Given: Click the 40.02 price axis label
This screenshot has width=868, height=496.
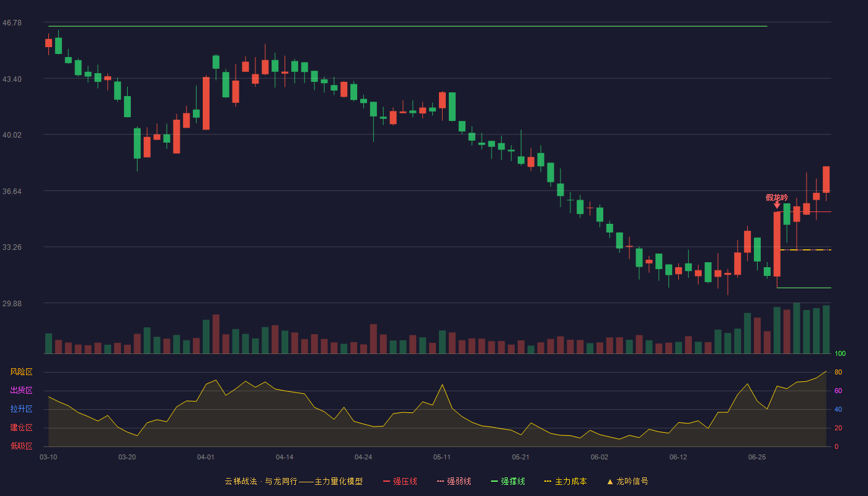Looking at the screenshot, I should tap(12, 135).
